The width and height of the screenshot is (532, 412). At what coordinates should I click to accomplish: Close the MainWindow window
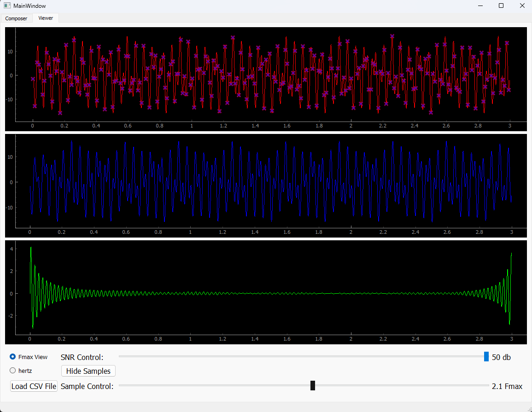click(522, 6)
